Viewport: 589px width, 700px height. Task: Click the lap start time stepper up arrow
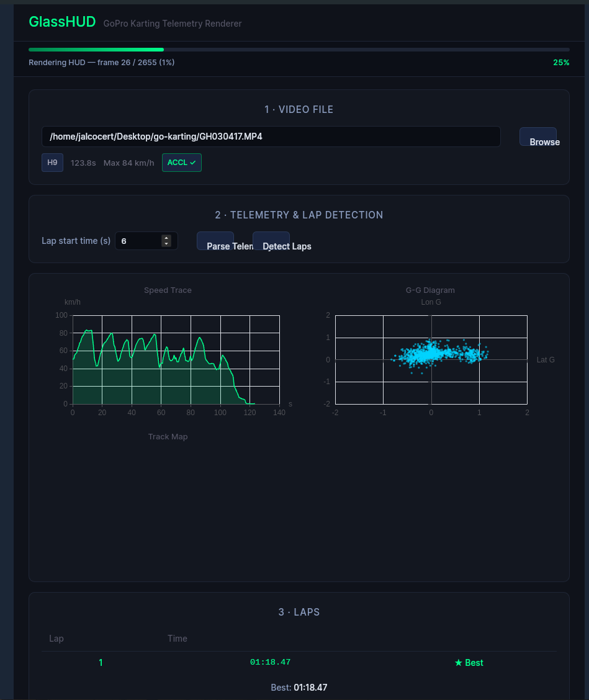[x=166, y=238]
